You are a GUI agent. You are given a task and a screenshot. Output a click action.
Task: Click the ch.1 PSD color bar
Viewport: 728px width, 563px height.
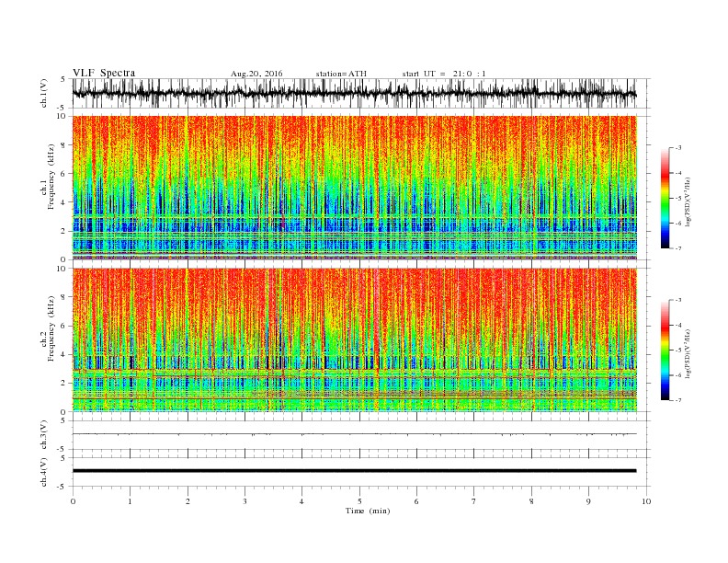click(665, 198)
